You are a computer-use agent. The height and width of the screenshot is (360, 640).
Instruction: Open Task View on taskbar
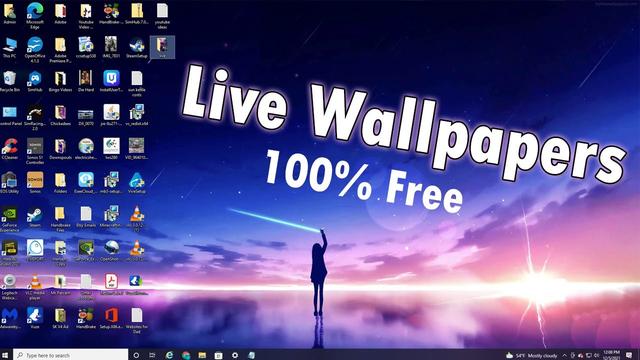tap(152, 355)
